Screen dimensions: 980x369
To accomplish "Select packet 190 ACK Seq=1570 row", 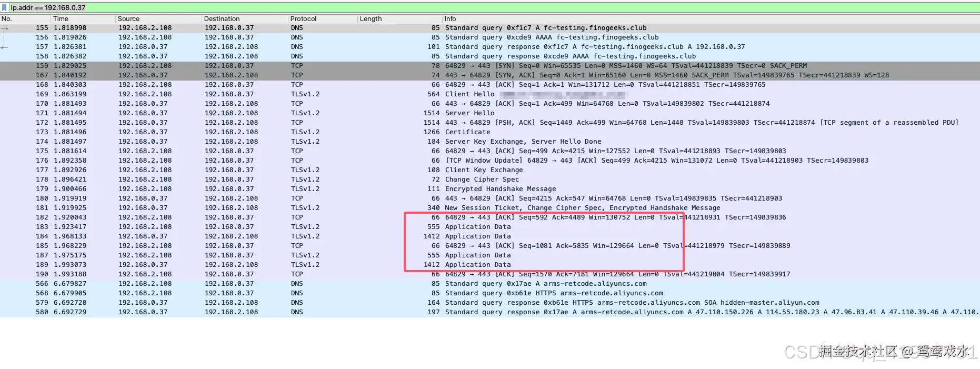I will pyautogui.click(x=490, y=274).
